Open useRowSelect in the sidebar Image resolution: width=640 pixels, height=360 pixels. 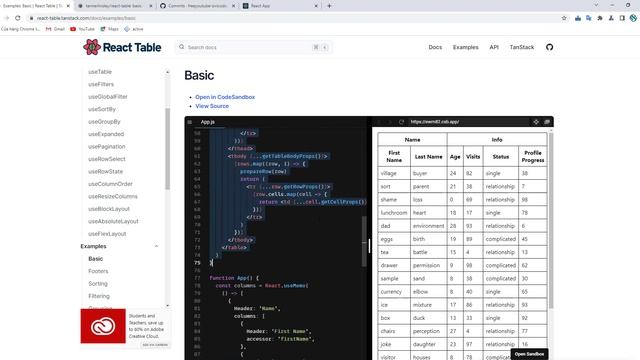(107, 159)
